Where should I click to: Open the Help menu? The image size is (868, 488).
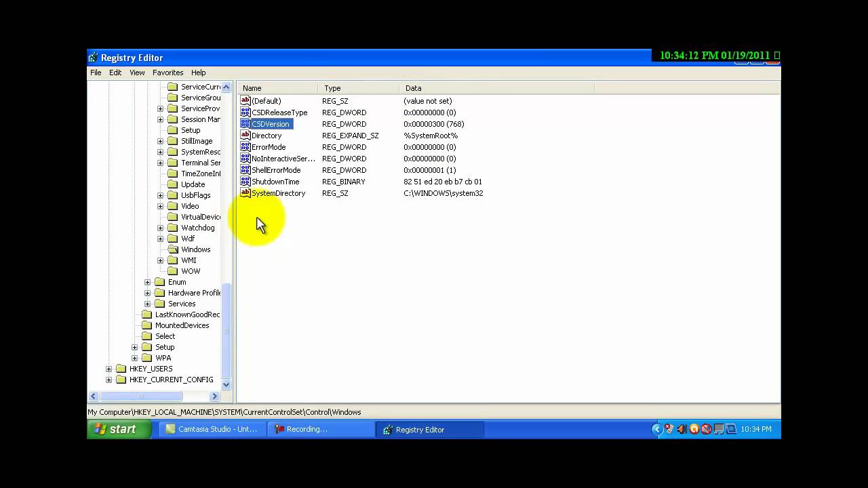click(x=198, y=73)
